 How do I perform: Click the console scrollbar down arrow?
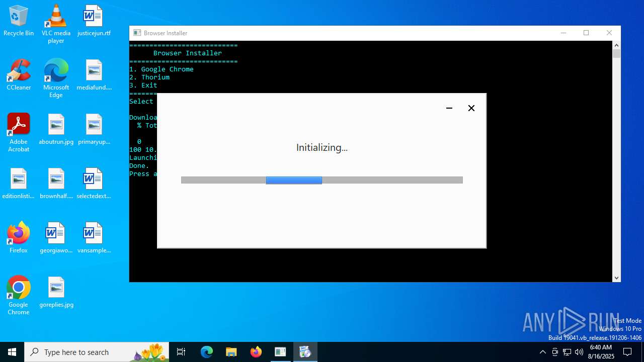point(616,278)
